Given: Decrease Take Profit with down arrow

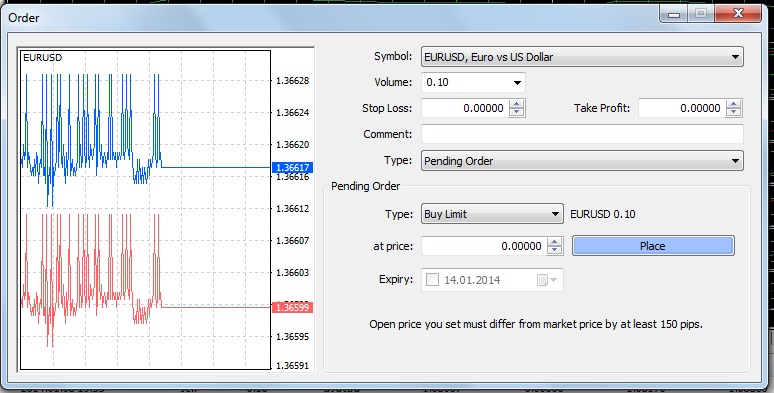Looking at the screenshot, I should point(734,113).
